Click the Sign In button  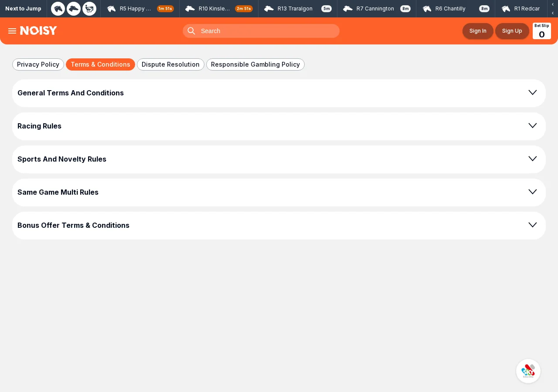(478, 31)
